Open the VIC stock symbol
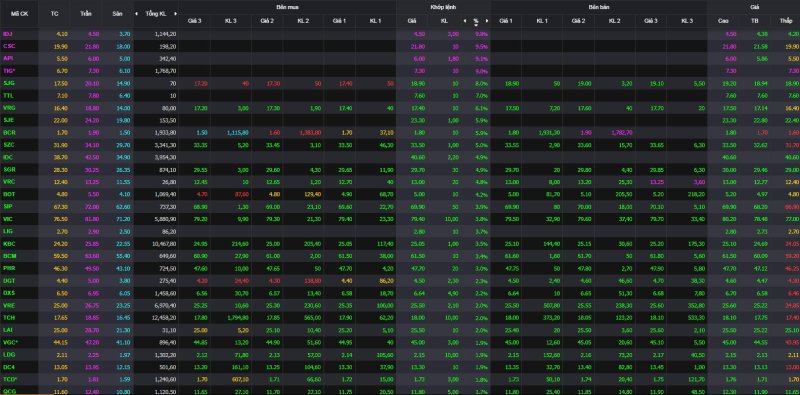The width and height of the screenshot is (800, 395). pos(8,219)
